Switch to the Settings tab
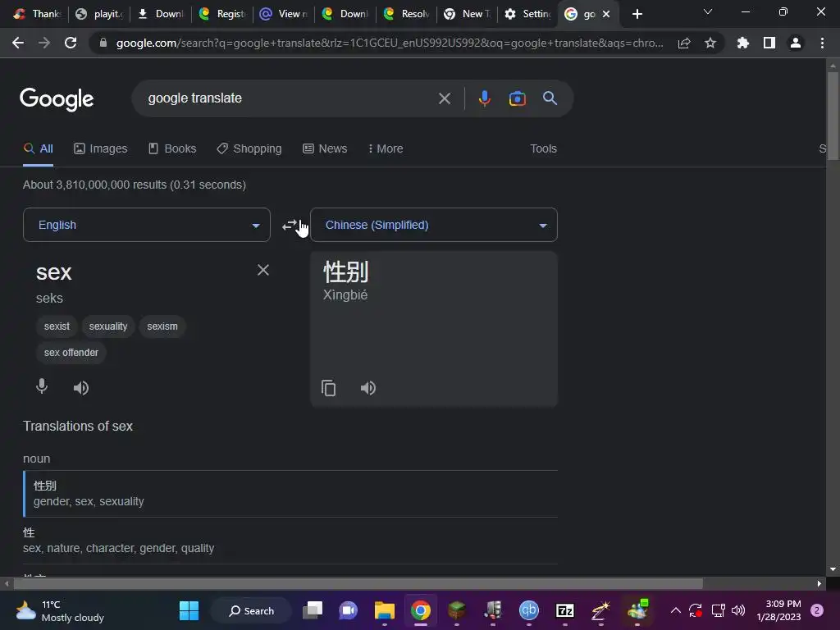This screenshot has width=840, height=630. pos(527,14)
